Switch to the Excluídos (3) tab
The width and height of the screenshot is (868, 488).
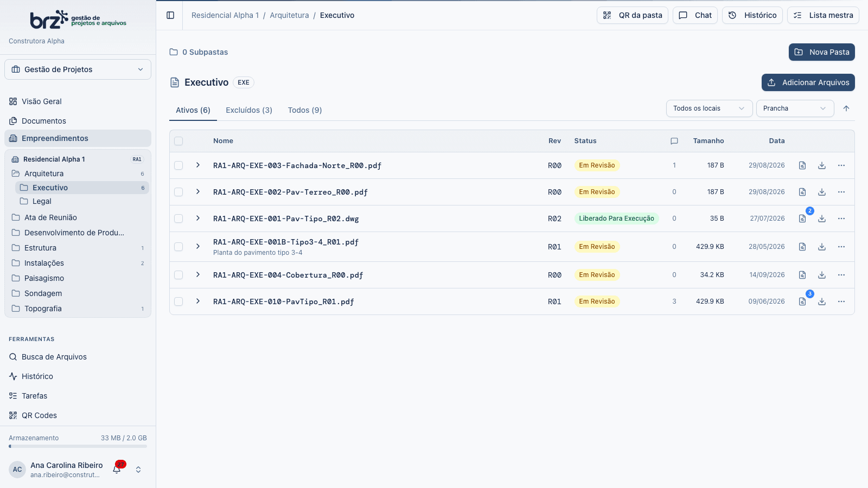point(249,110)
